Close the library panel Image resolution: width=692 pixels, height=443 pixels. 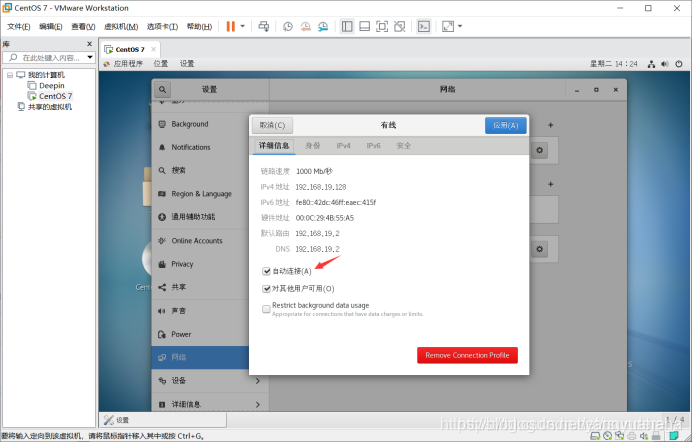click(x=90, y=44)
